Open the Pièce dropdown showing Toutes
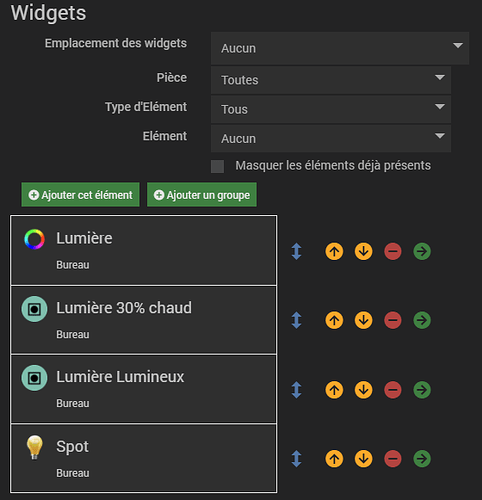The width and height of the screenshot is (482, 500). pos(331,80)
